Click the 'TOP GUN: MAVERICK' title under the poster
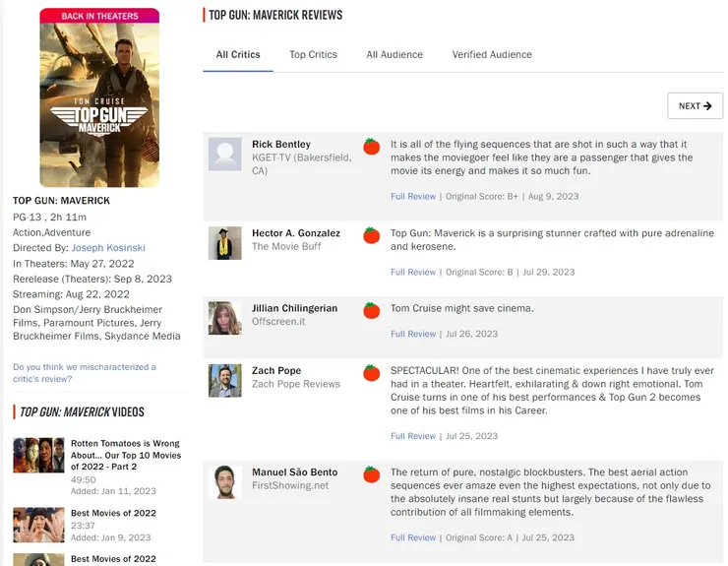The height and width of the screenshot is (566, 728). (x=61, y=201)
